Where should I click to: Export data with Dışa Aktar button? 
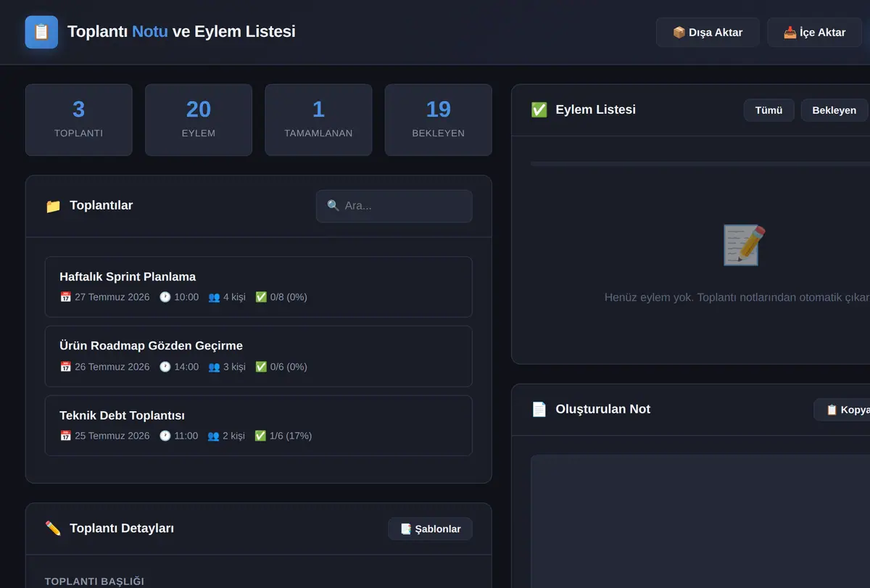point(708,33)
